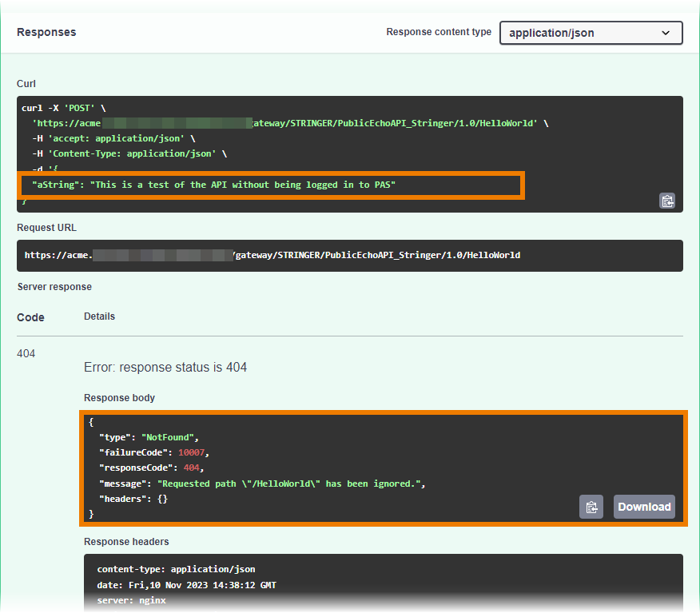Click the chevron arrow in application/json selector
Screen dimensions: 700x613
coord(666,33)
